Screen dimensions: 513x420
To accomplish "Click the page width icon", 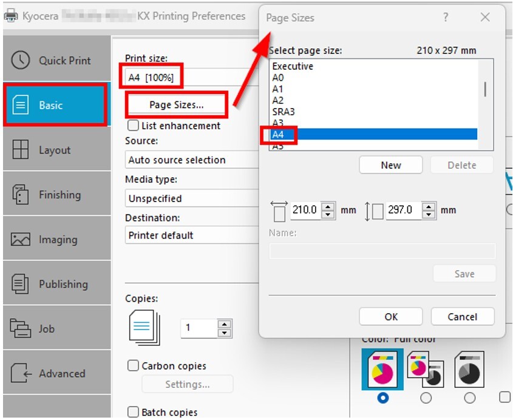I will click(x=279, y=211).
